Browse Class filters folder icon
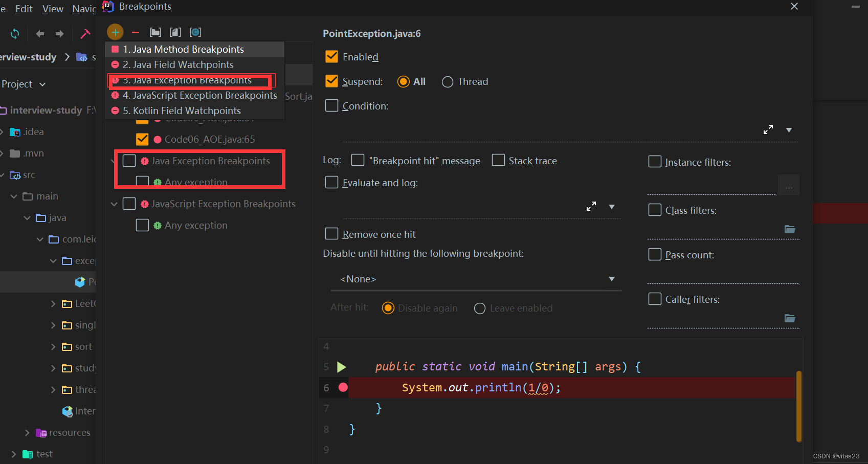 pos(790,229)
